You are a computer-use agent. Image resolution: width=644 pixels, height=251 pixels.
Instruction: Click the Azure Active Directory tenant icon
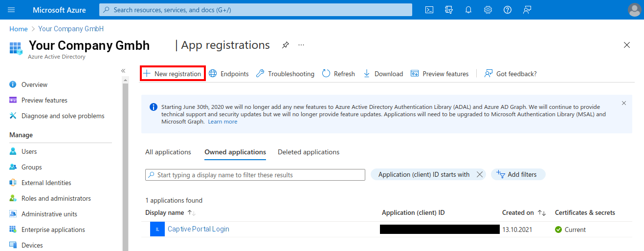(16, 48)
